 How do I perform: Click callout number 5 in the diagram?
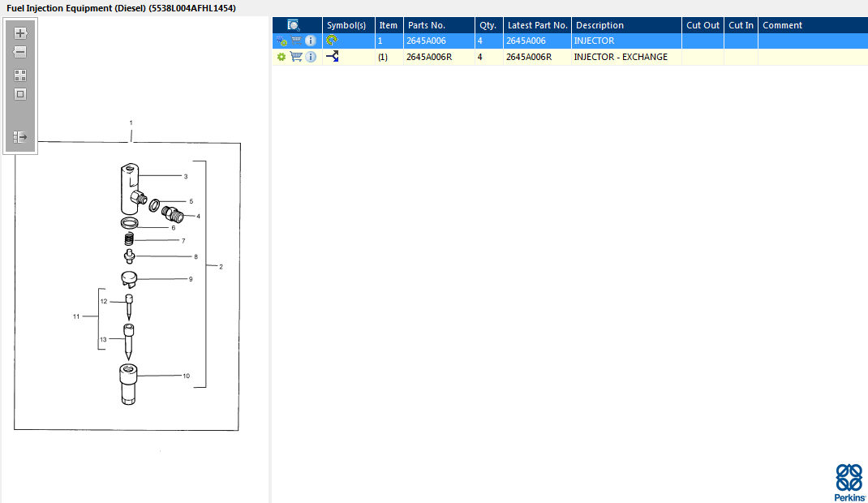pyautogui.click(x=191, y=201)
